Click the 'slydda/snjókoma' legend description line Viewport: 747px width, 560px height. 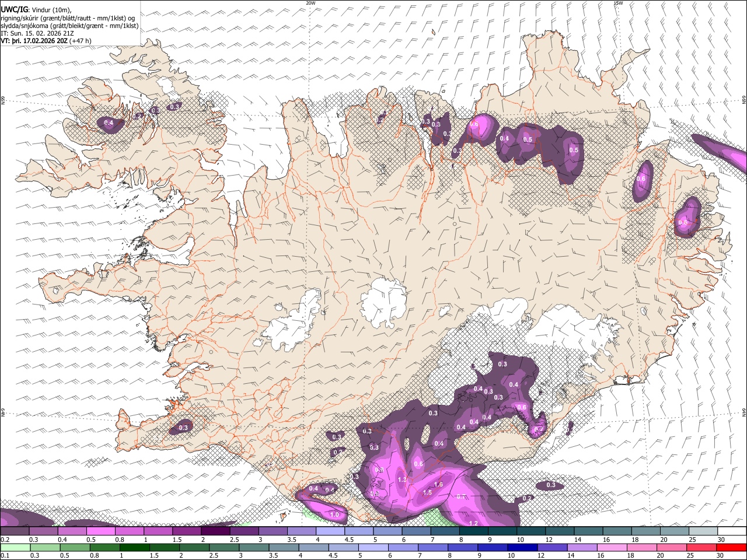click(x=69, y=26)
